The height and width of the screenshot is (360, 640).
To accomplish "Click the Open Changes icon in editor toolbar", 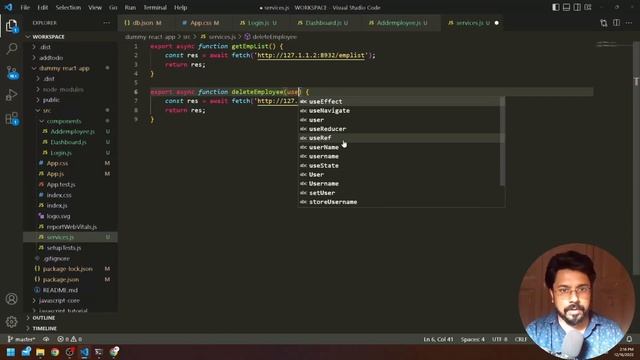I will (x=604, y=23).
